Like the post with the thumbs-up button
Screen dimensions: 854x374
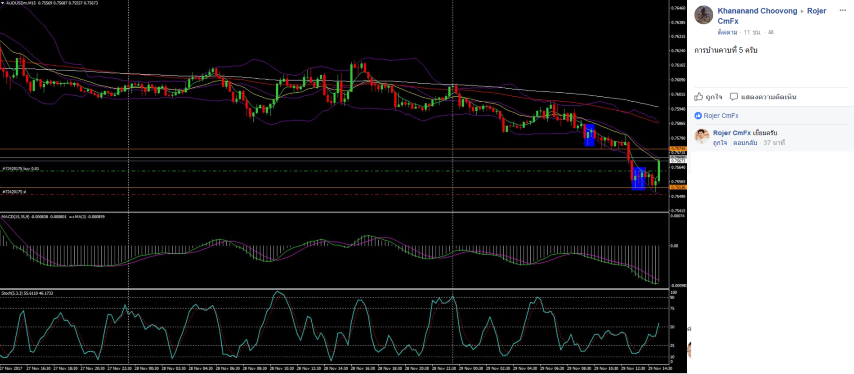[x=708, y=97]
